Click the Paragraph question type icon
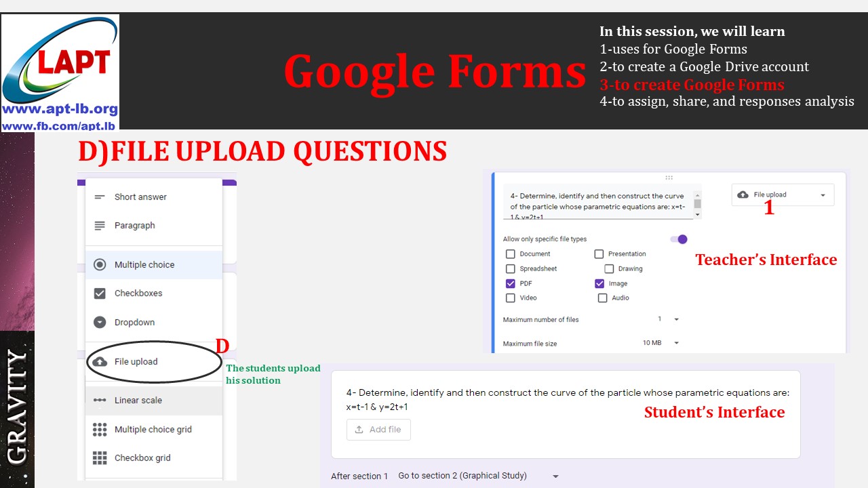 click(98, 225)
